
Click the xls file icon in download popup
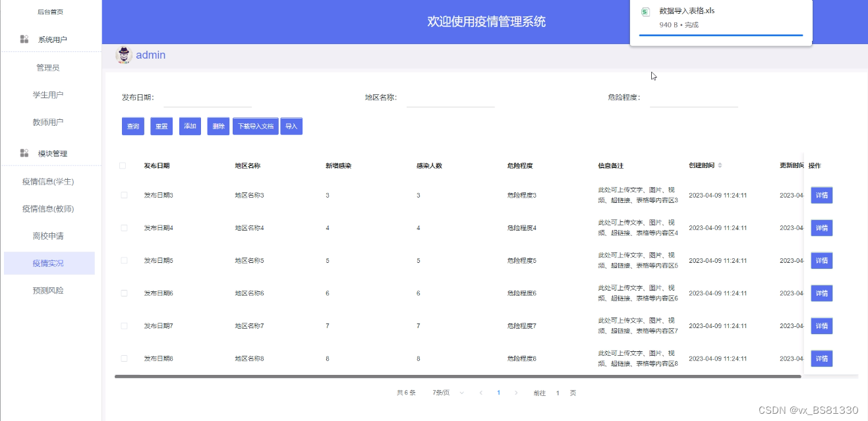[646, 11]
